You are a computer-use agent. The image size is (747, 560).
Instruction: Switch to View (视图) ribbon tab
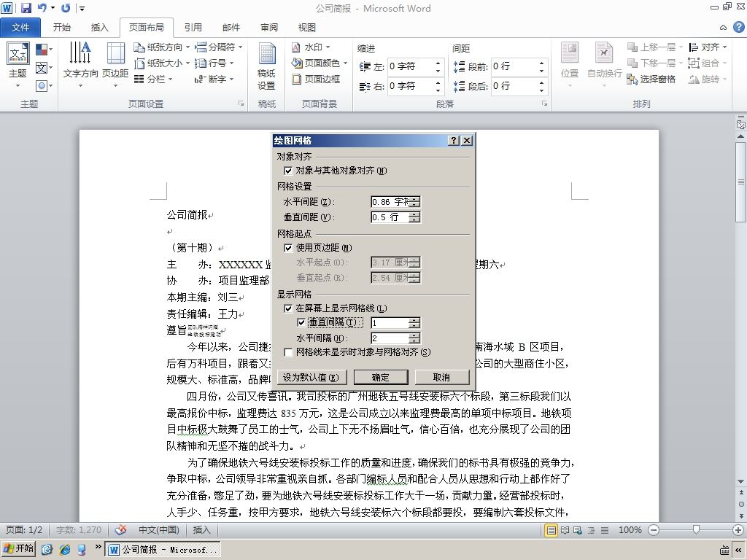306,28
